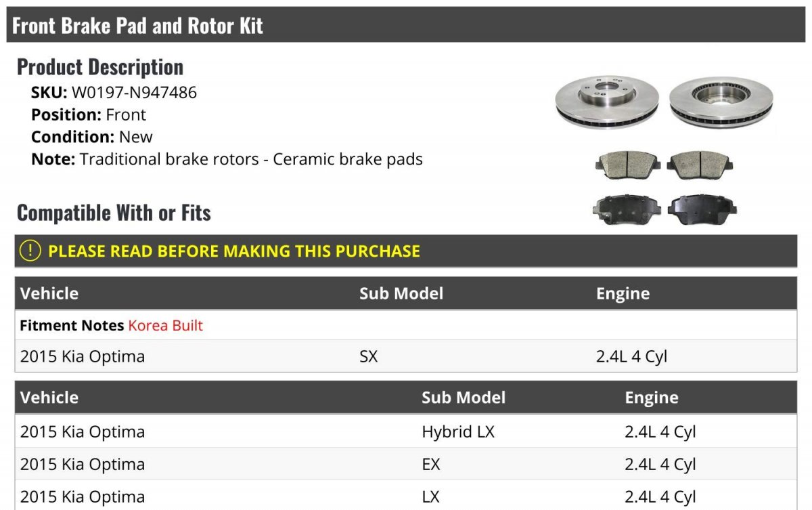Click the Korea Built fitment note
Screen dimensions: 812x510
click(165, 325)
